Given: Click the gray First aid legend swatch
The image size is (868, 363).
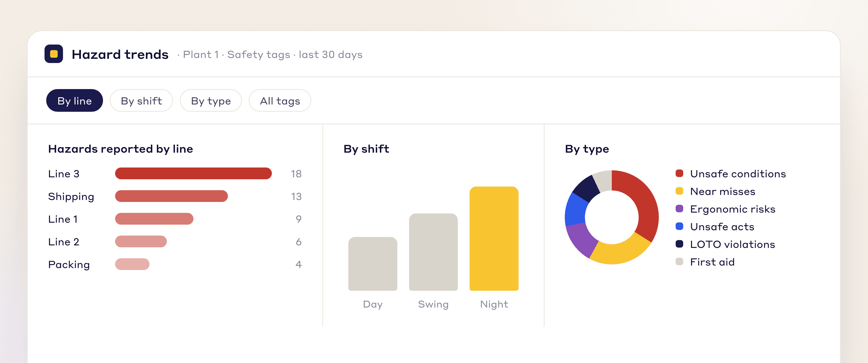Looking at the screenshot, I should coord(679,262).
